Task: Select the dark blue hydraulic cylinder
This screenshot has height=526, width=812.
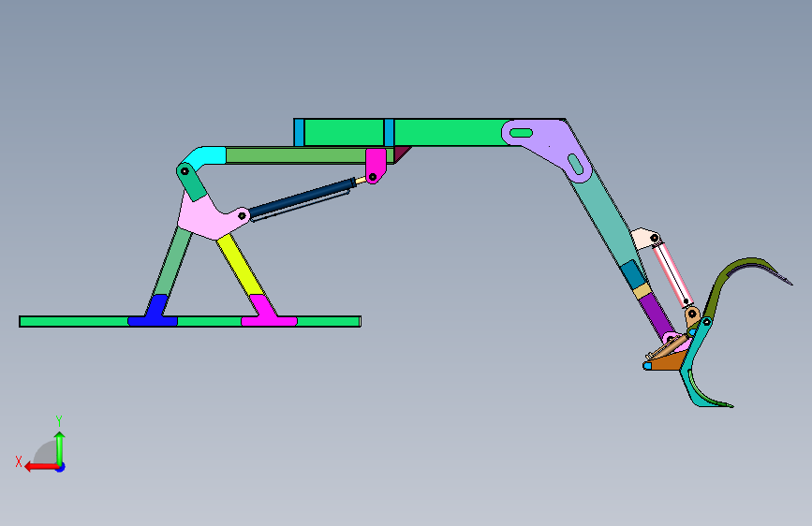Action: point(303,198)
